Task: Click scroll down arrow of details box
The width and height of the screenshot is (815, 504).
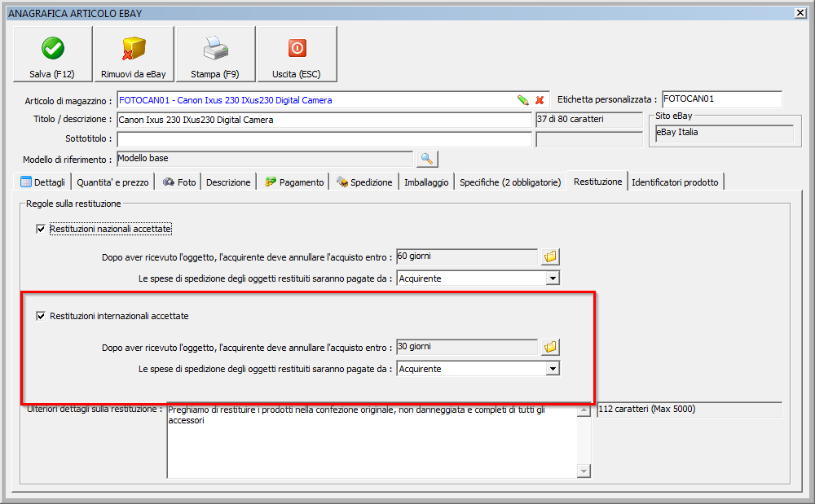Action: pyautogui.click(x=584, y=471)
